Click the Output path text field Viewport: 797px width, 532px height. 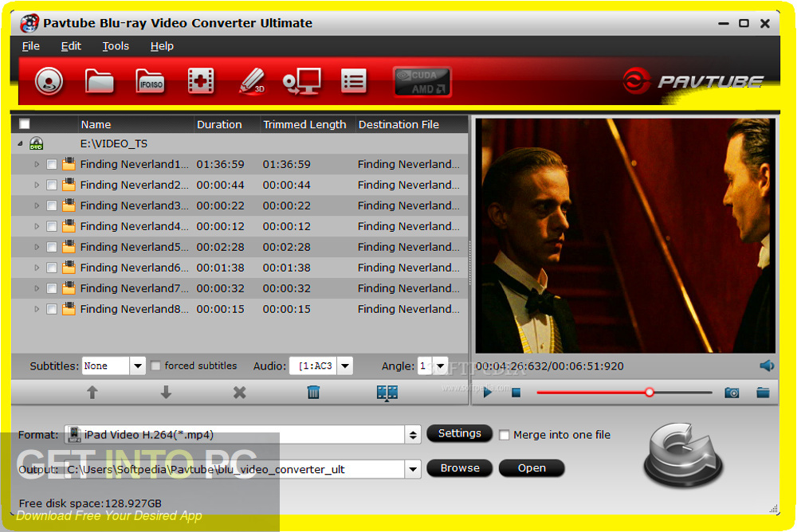point(235,469)
